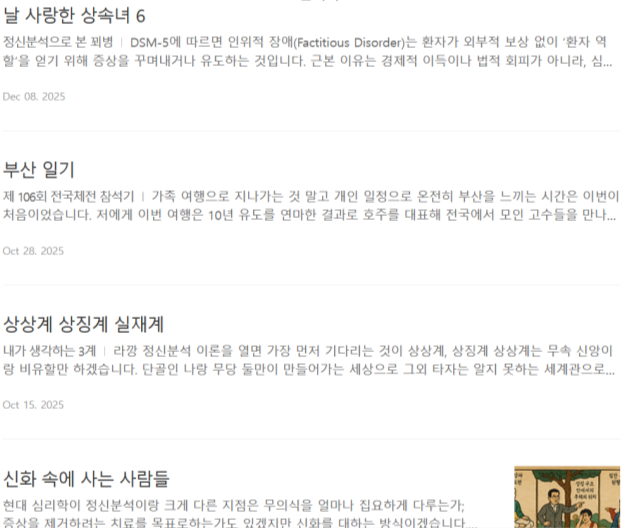The height and width of the screenshot is (529, 624).
Task: Click the excerpt starting 라깡 정신분석 이론을
Action: coord(363,351)
